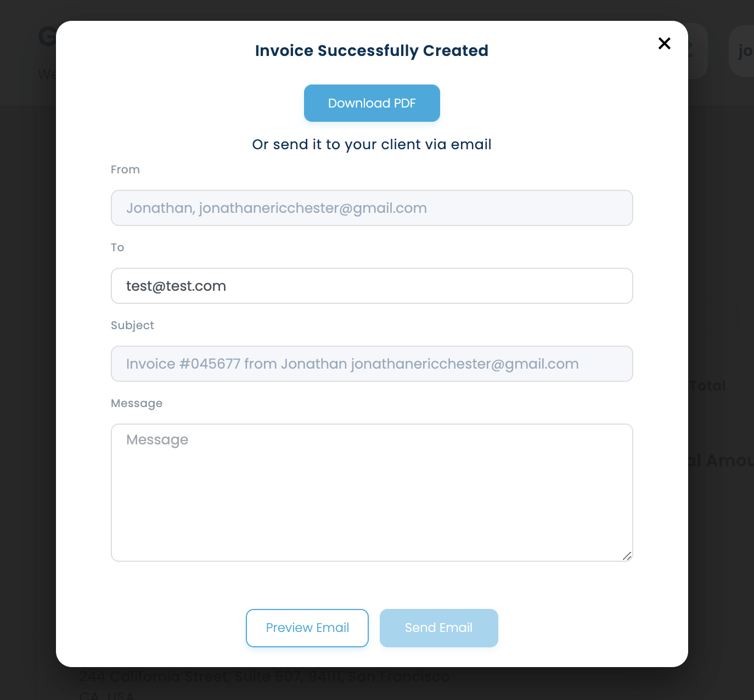Image resolution: width=754 pixels, height=700 pixels.
Task: Close the invoice created dialog
Action: [664, 43]
